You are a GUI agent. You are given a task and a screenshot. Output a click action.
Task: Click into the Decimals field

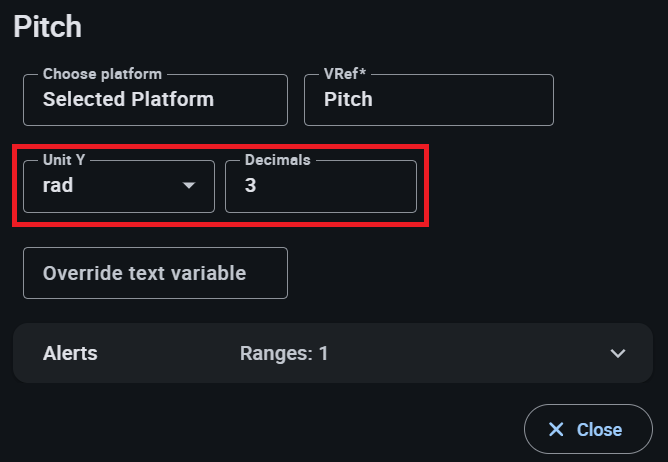pos(320,186)
